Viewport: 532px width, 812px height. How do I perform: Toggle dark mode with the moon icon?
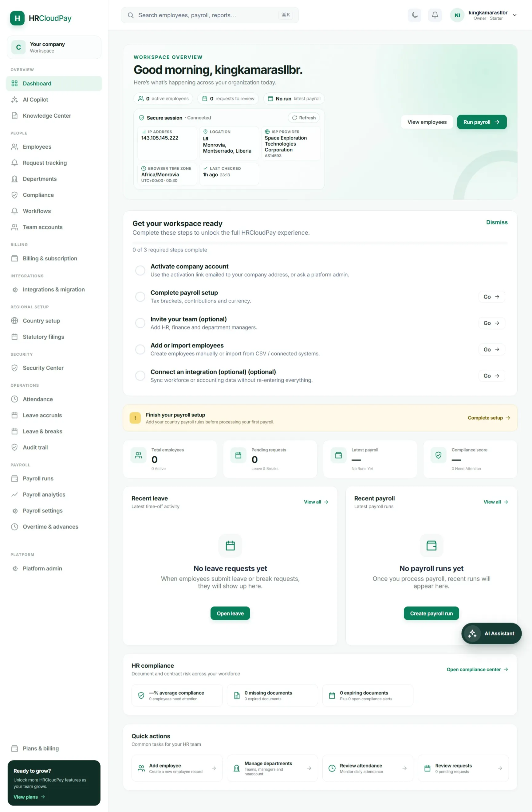tap(415, 15)
